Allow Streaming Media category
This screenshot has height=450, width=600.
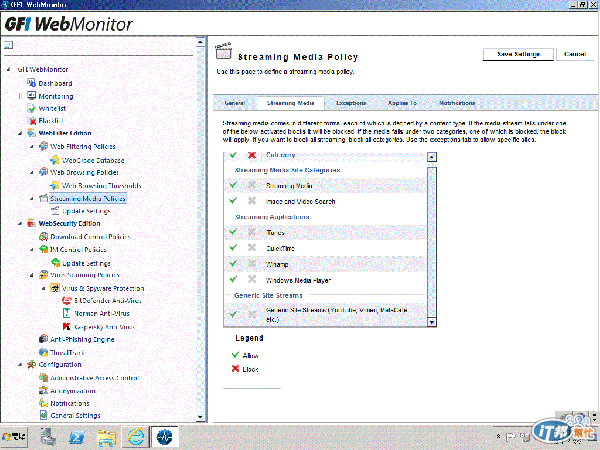point(233,185)
